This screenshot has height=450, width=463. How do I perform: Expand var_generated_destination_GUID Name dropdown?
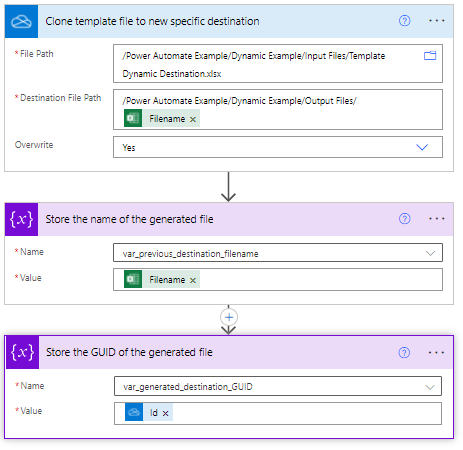point(430,387)
